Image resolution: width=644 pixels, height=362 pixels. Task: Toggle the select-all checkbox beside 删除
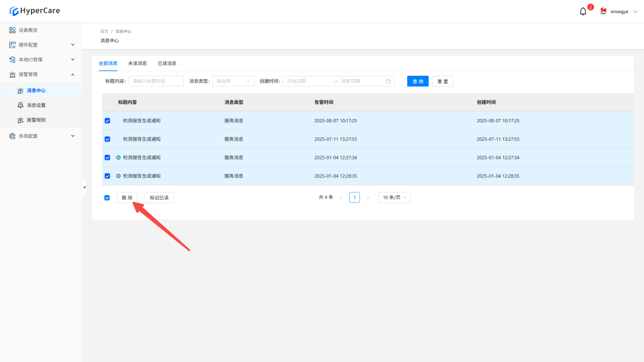pyautogui.click(x=107, y=198)
